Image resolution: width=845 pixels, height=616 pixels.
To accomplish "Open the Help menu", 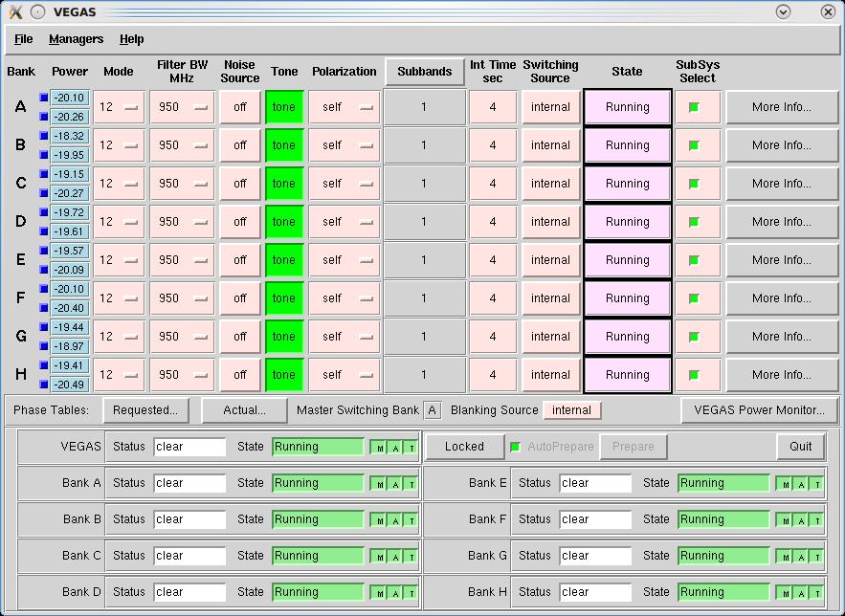I will (x=131, y=39).
